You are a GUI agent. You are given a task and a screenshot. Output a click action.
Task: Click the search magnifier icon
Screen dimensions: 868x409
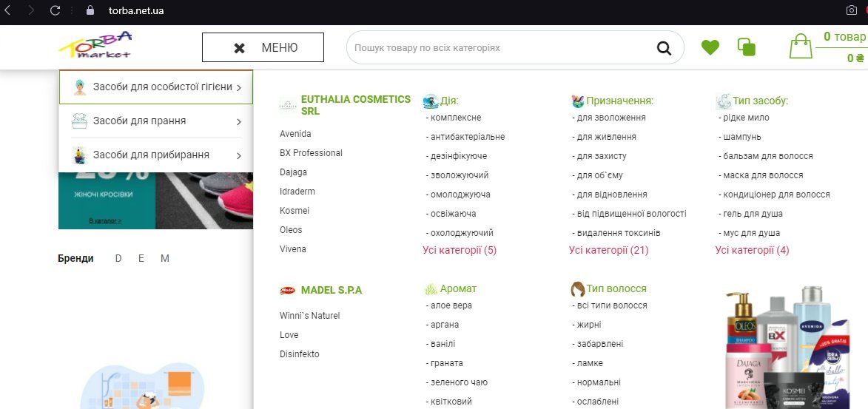pyautogui.click(x=664, y=48)
